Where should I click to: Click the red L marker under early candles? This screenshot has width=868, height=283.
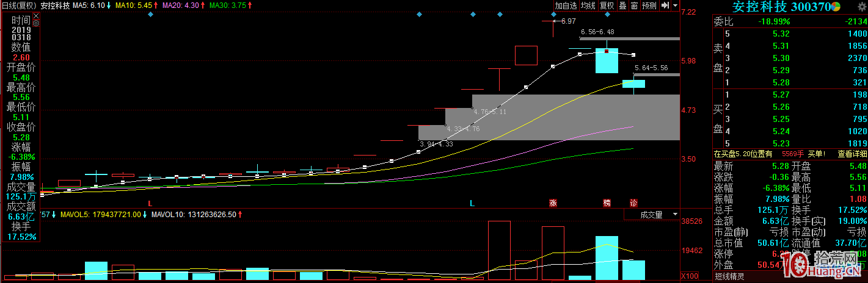pos(150,203)
